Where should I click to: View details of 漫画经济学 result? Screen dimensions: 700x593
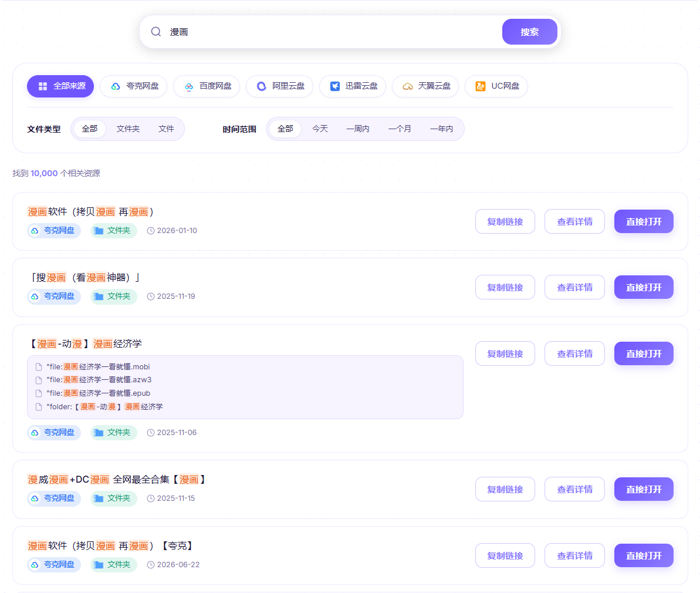point(574,354)
